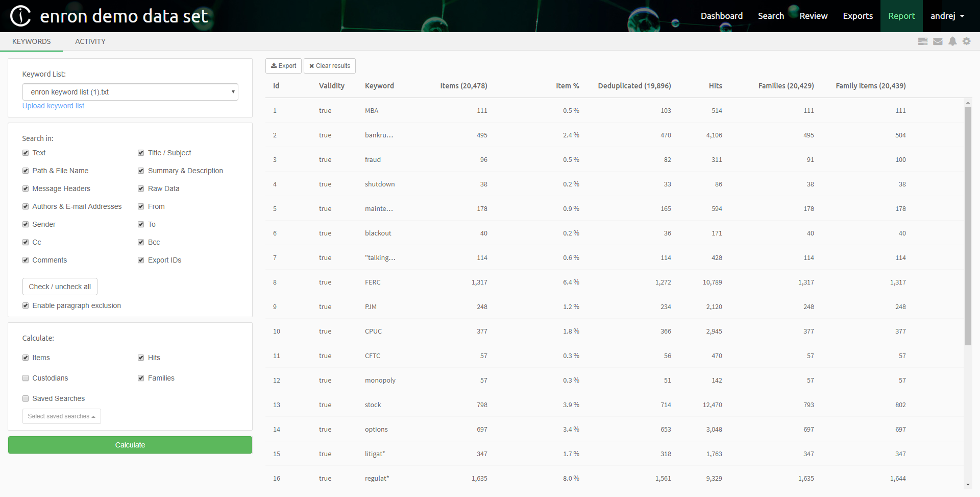Image resolution: width=980 pixels, height=497 pixels.
Task: Open the settings gear icon
Action: point(967,41)
